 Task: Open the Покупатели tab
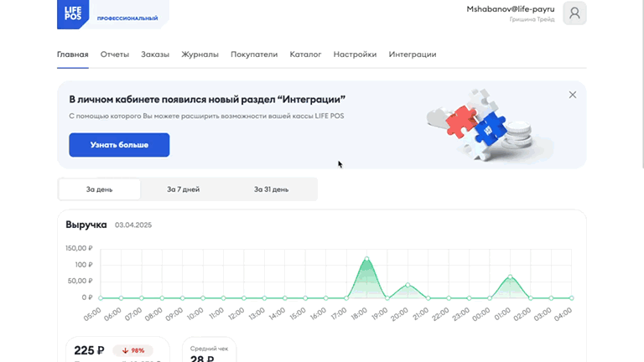coord(254,54)
